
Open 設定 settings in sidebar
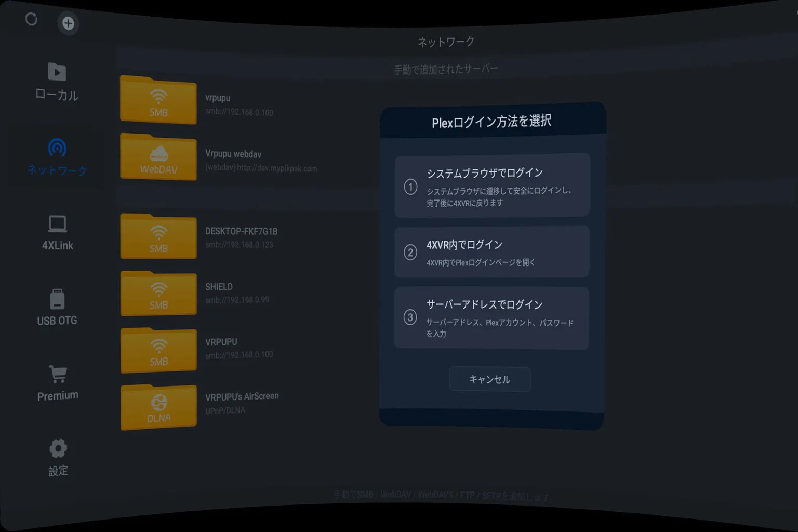(x=58, y=458)
